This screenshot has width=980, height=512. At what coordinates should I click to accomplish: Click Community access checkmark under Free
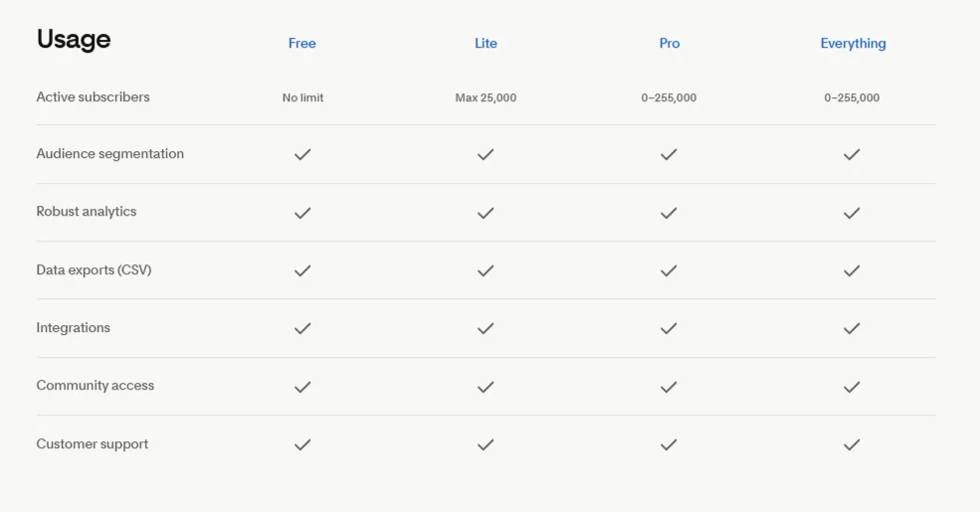click(302, 387)
